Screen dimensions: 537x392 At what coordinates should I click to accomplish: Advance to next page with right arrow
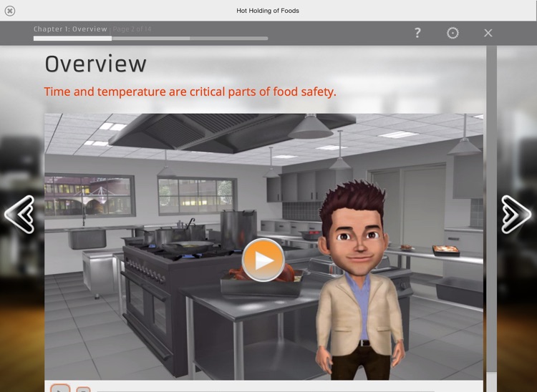[516, 215]
